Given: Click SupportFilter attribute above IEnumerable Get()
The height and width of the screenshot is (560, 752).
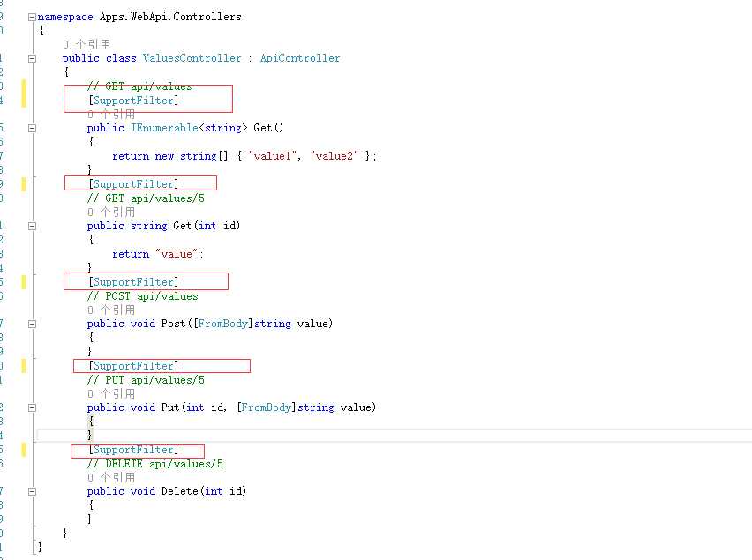Looking at the screenshot, I should pyautogui.click(x=133, y=101).
